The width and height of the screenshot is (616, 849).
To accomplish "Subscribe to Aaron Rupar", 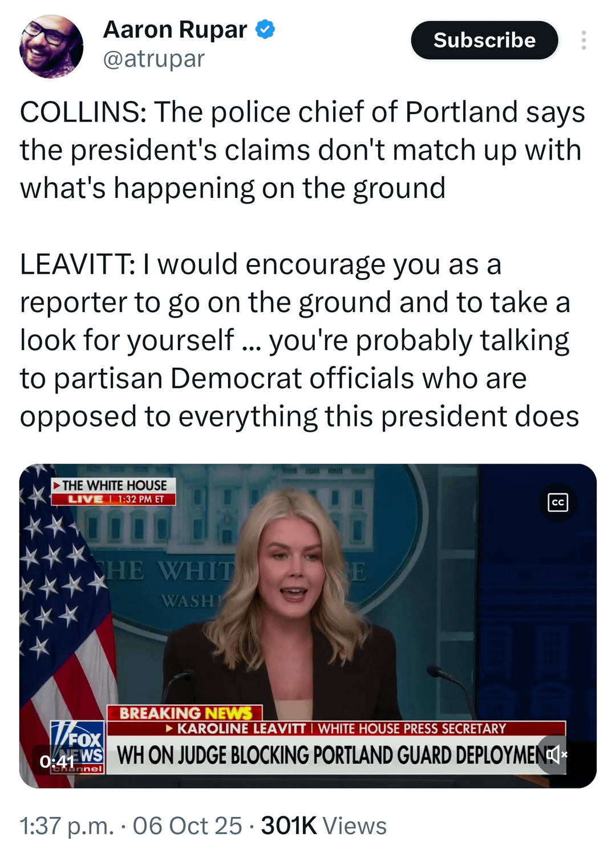I will pyautogui.click(x=484, y=40).
